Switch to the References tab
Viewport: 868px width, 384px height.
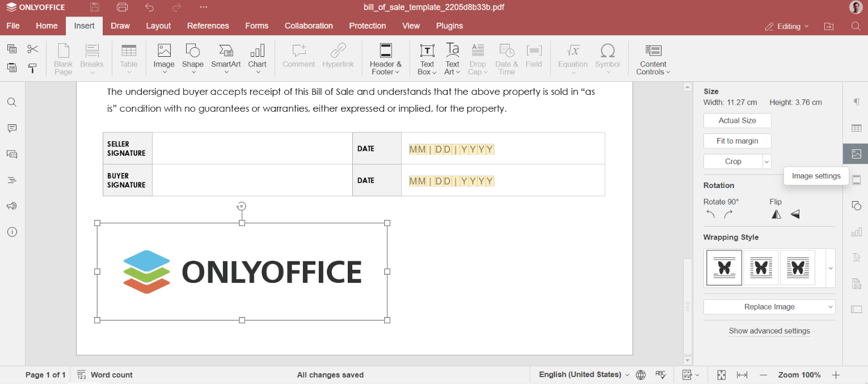[208, 26]
